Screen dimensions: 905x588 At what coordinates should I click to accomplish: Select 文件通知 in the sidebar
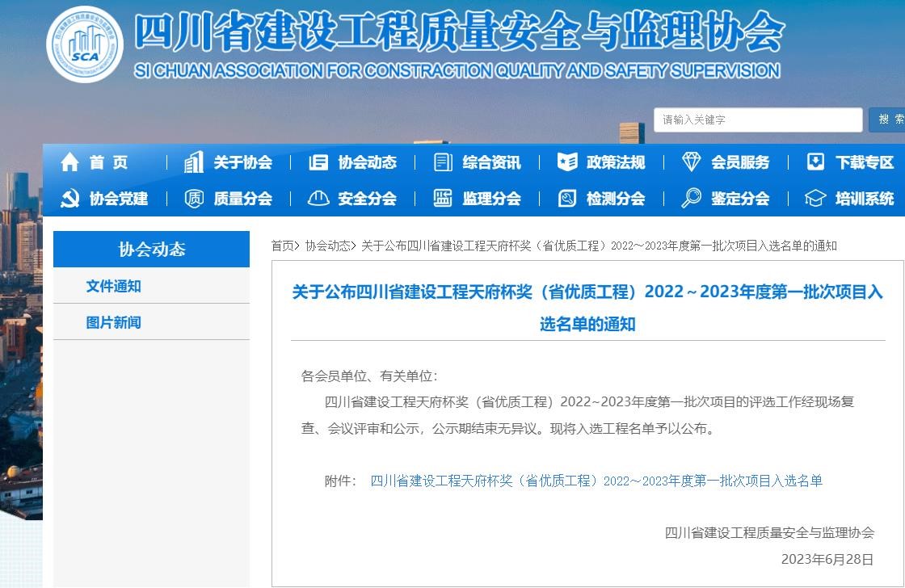pos(114,286)
